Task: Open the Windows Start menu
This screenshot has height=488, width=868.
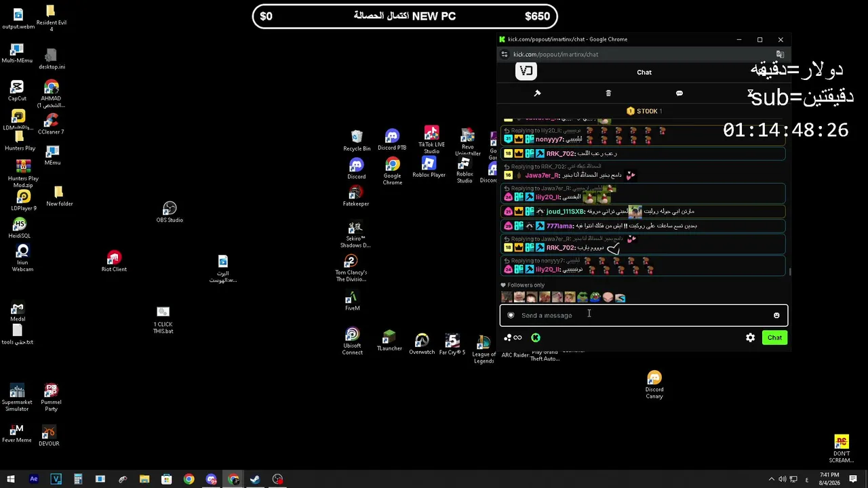Action: (x=11, y=479)
